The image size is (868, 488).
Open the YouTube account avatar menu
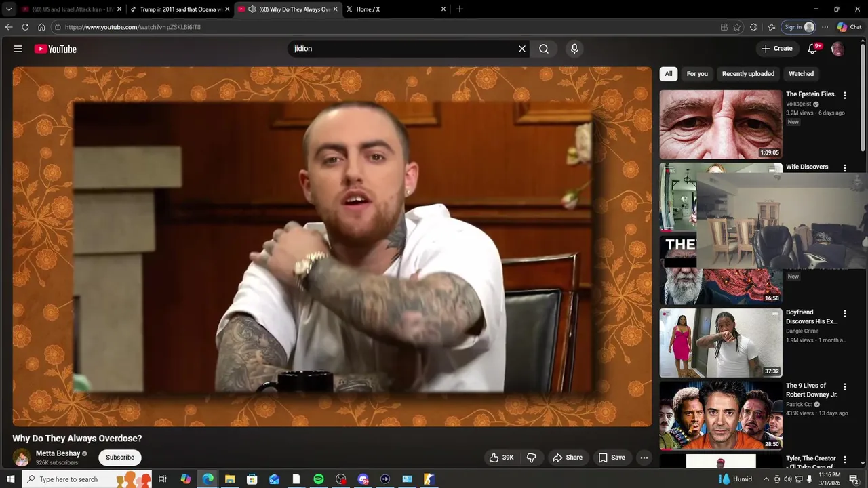click(x=837, y=49)
